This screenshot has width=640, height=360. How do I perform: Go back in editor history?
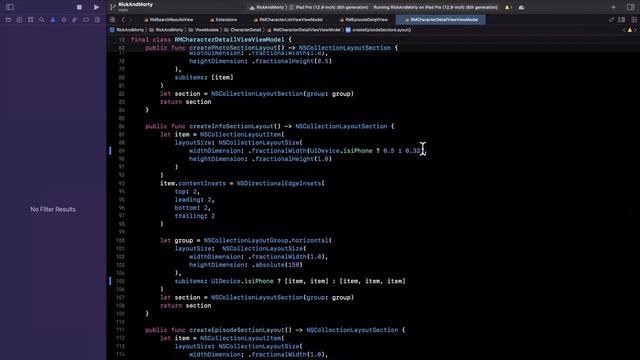(x=123, y=20)
